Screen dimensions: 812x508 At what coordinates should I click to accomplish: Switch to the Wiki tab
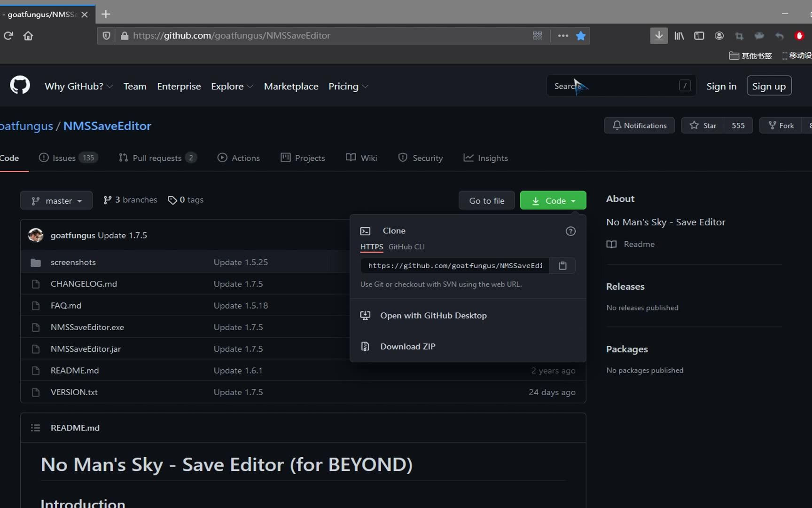361,158
